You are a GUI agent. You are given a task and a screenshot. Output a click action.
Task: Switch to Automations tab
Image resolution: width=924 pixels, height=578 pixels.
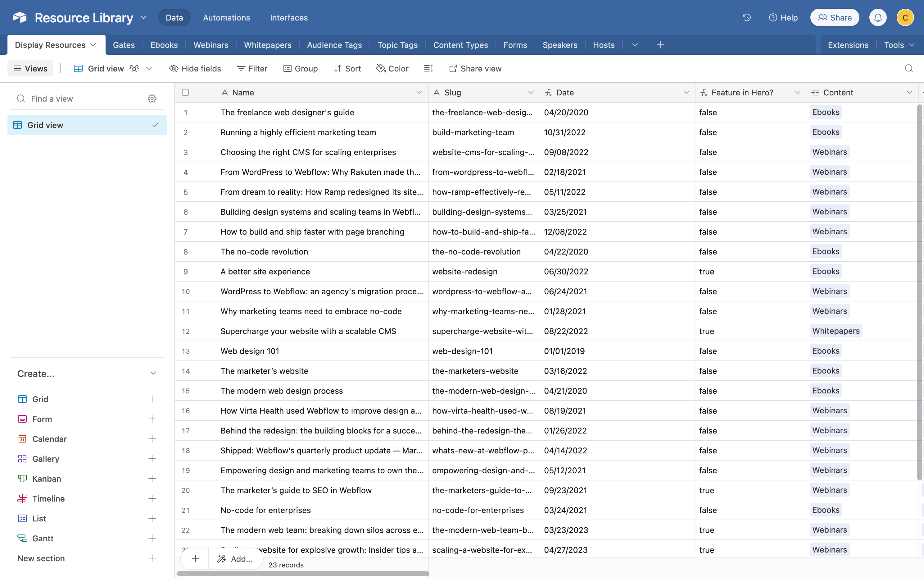tap(226, 18)
